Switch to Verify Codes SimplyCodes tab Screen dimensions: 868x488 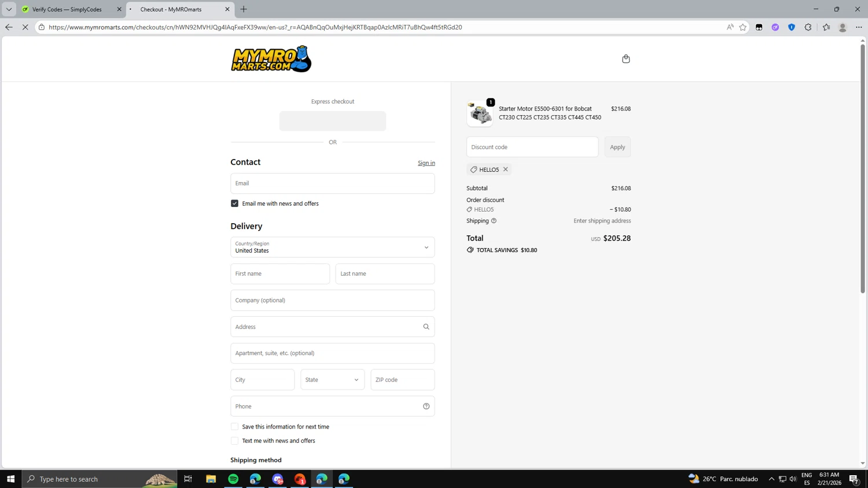(67, 9)
